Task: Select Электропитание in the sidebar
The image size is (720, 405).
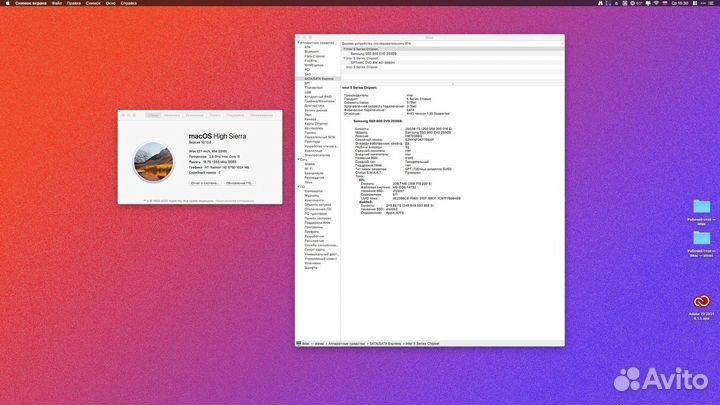Action: pos(317,155)
